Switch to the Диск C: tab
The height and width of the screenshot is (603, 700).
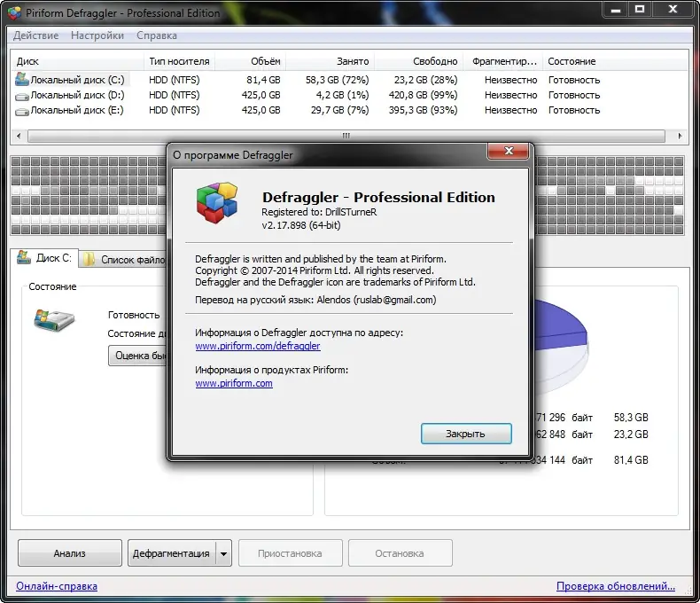pyautogui.click(x=44, y=258)
